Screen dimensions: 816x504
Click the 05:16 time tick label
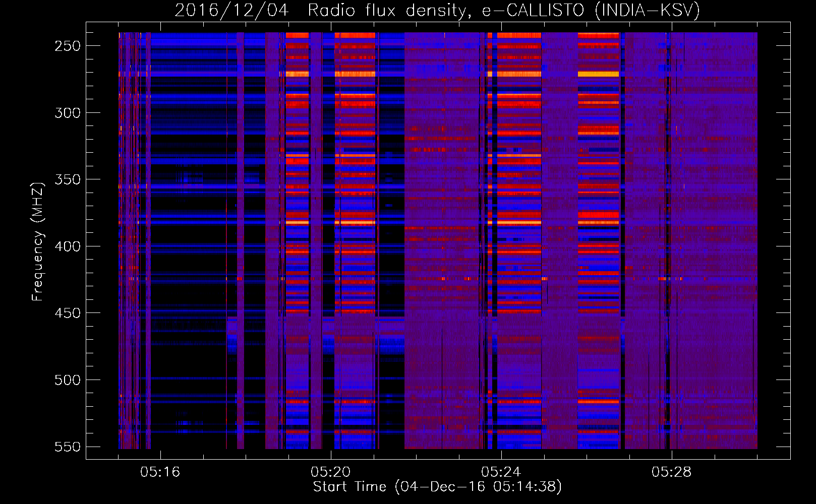pyautogui.click(x=160, y=472)
